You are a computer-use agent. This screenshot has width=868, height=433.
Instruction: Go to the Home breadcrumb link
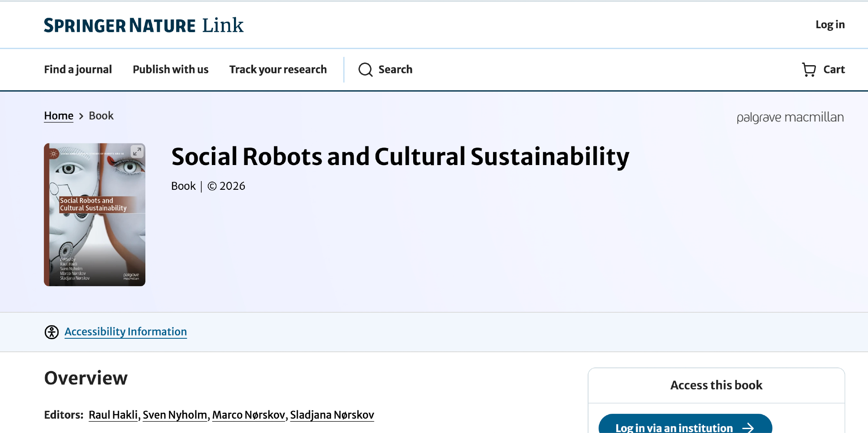coord(59,116)
